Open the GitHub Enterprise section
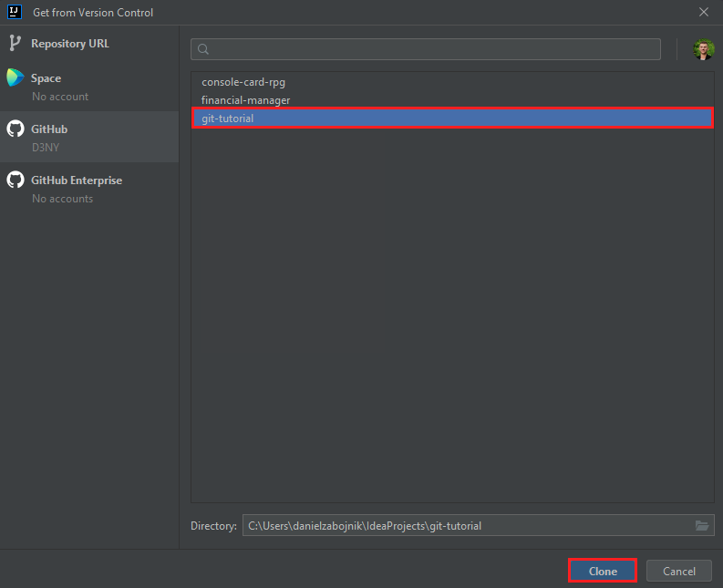The width and height of the screenshot is (723, 588). [x=89, y=188]
